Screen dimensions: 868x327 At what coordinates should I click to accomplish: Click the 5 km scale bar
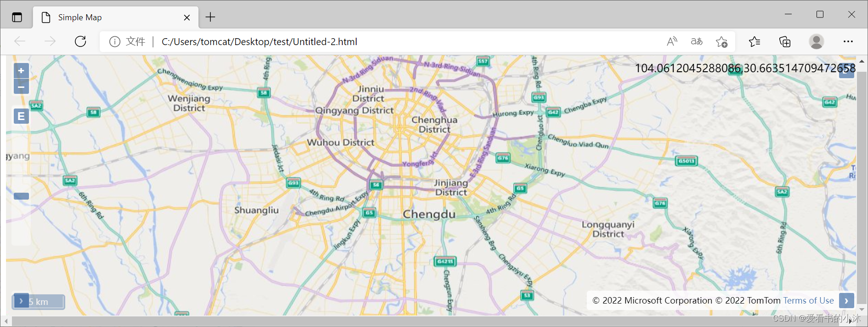pyautogui.click(x=39, y=302)
